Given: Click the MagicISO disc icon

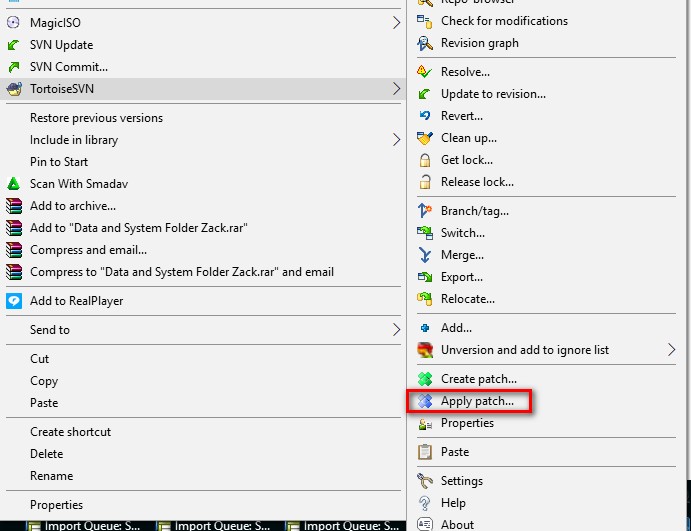Looking at the screenshot, I should coord(14,22).
